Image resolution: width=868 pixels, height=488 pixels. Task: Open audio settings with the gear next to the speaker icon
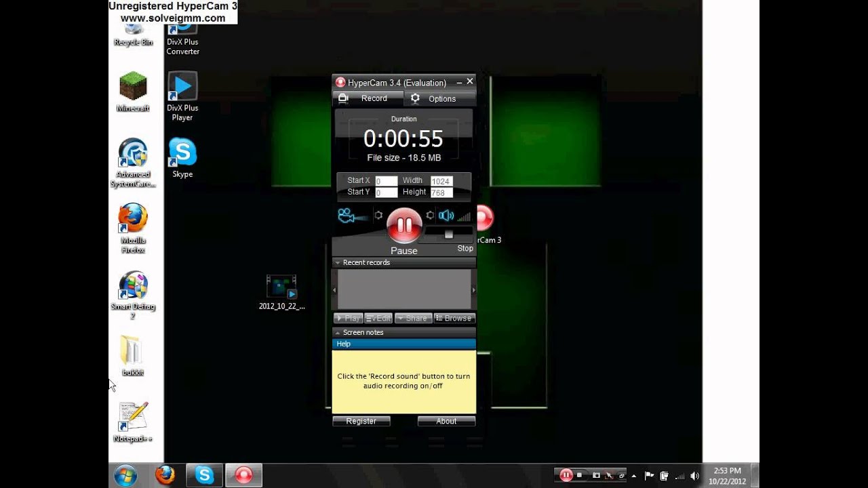click(x=430, y=216)
